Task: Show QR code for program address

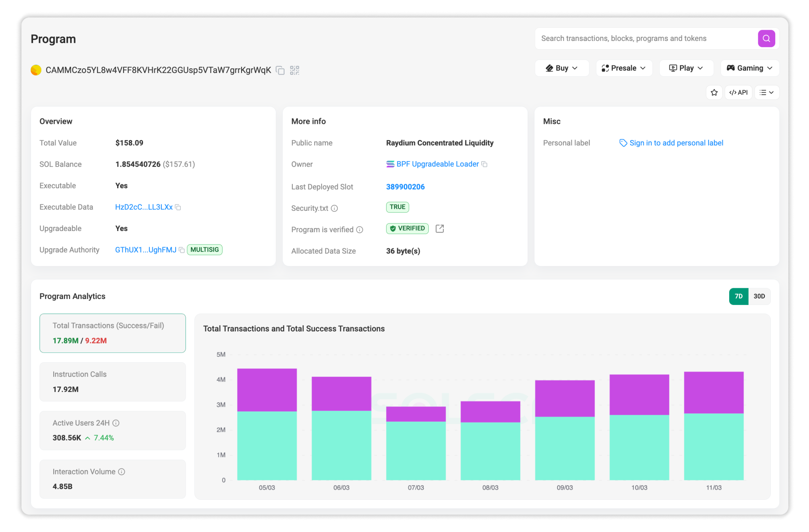Action: 294,70
